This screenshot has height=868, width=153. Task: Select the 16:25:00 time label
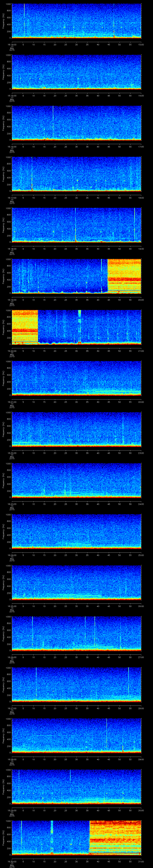tap(12, 606)
